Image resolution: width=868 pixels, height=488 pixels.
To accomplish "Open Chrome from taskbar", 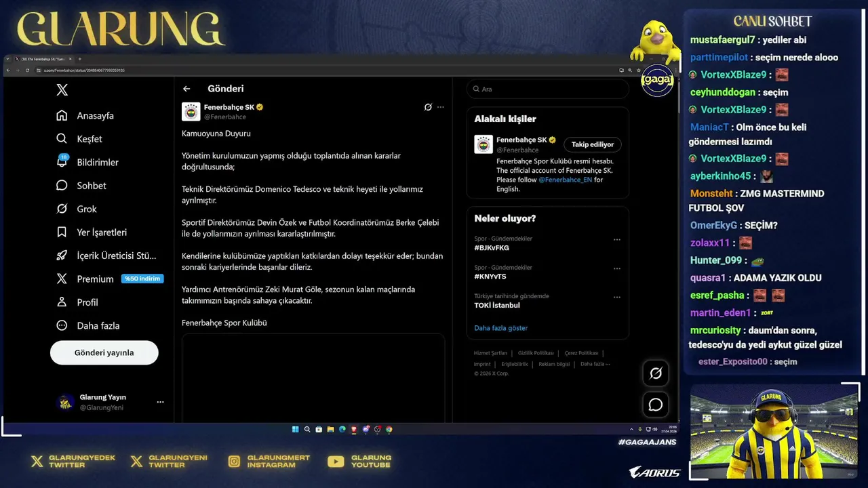I will coord(389,429).
